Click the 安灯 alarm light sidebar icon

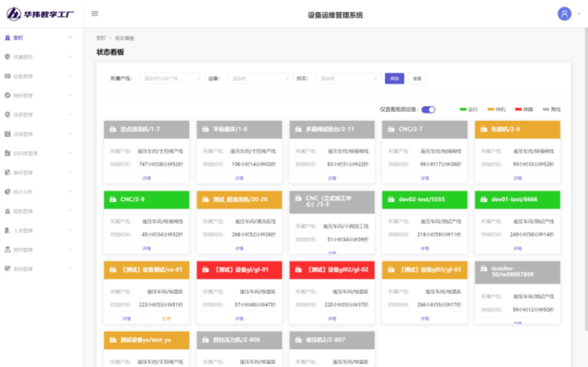(x=8, y=38)
